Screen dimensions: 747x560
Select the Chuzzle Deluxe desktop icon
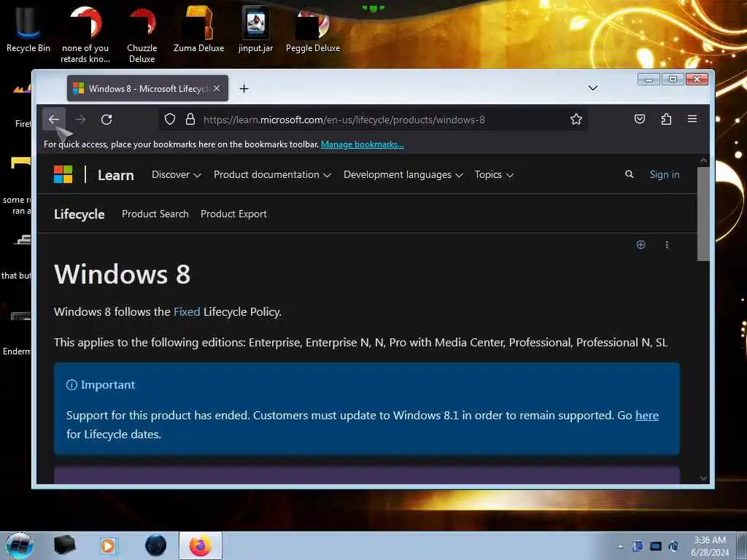coord(142,35)
